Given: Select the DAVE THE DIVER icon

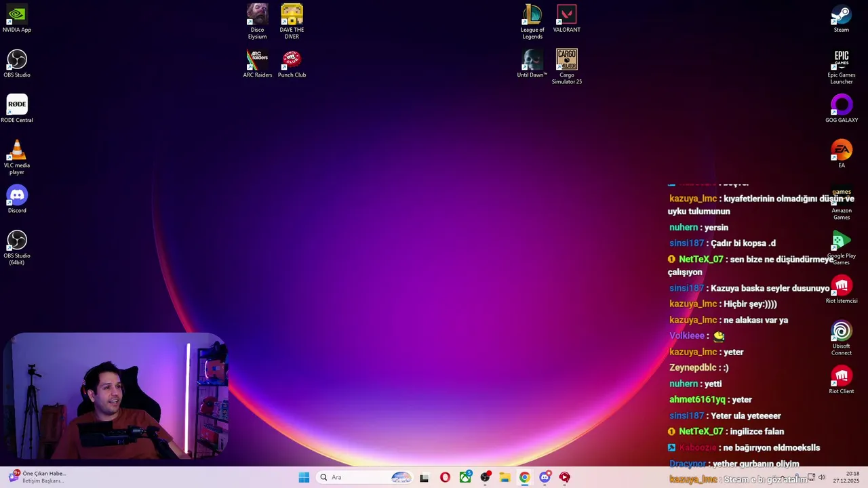Looking at the screenshot, I should click(292, 21).
